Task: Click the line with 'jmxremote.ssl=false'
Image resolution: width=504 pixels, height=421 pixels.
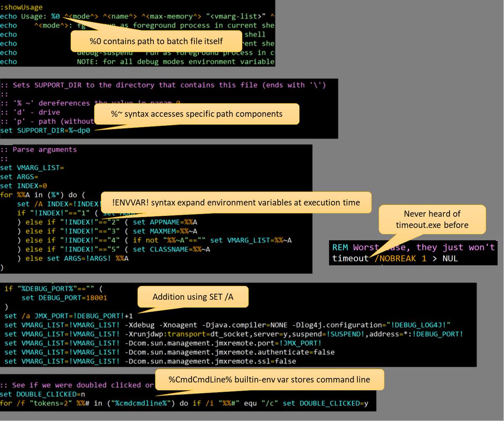Action: coord(150,361)
